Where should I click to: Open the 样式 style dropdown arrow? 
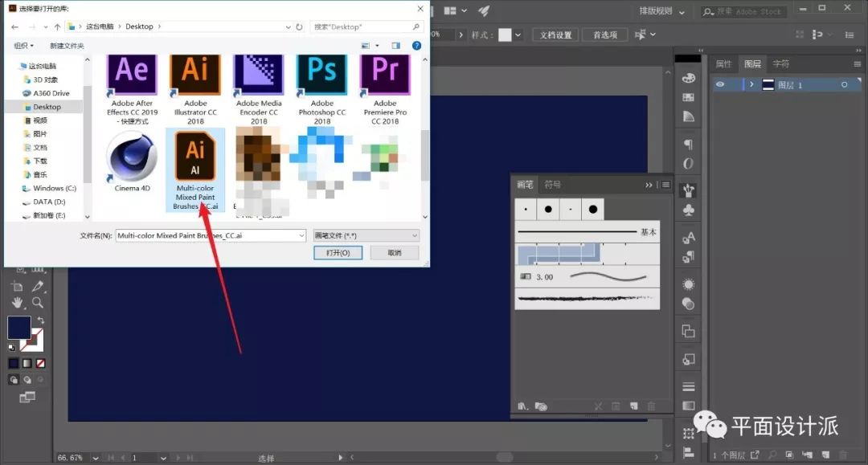click(x=518, y=35)
